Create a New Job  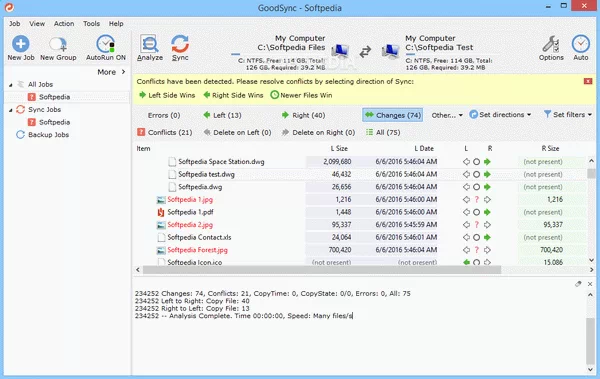tap(21, 48)
